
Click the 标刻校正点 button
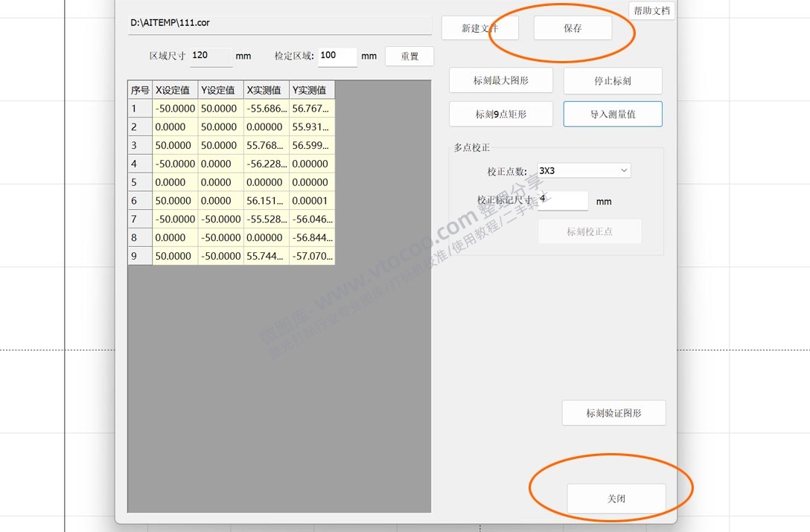pyautogui.click(x=589, y=231)
